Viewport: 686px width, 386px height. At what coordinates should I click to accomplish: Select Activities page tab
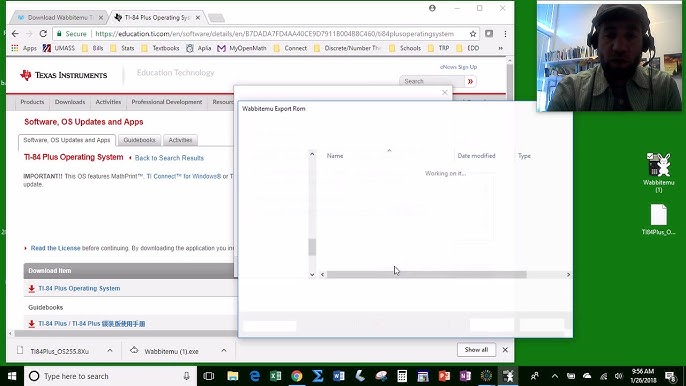click(x=180, y=140)
